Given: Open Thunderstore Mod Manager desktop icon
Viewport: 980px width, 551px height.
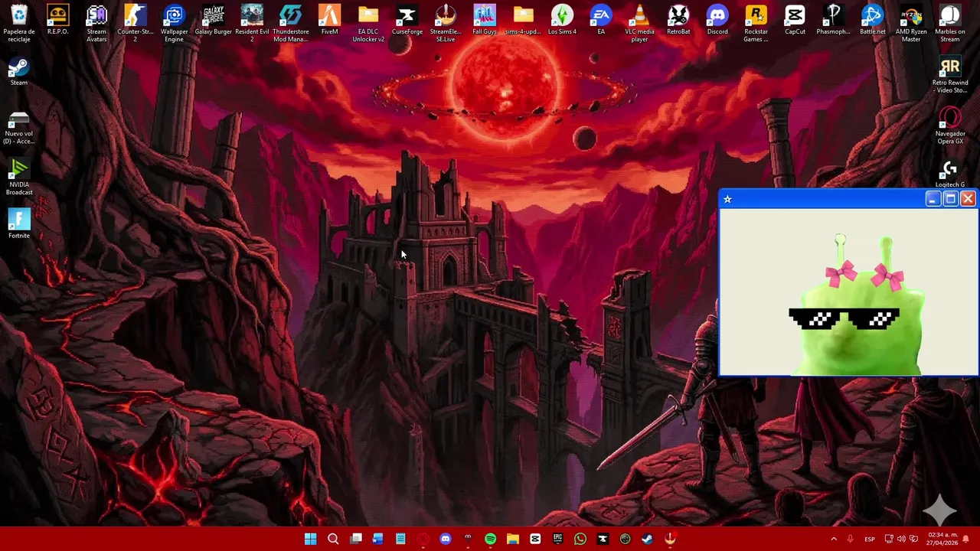Looking at the screenshot, I should click(x=291, y=21).
